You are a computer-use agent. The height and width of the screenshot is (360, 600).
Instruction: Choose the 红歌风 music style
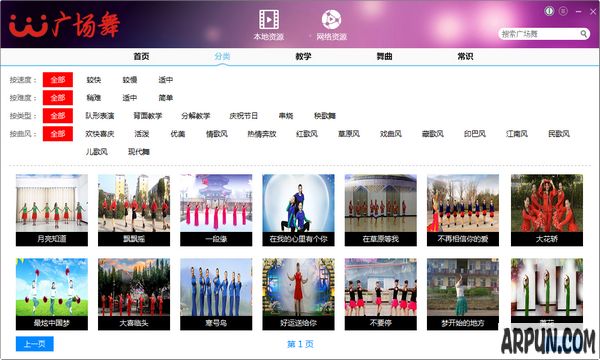(307, 134)
